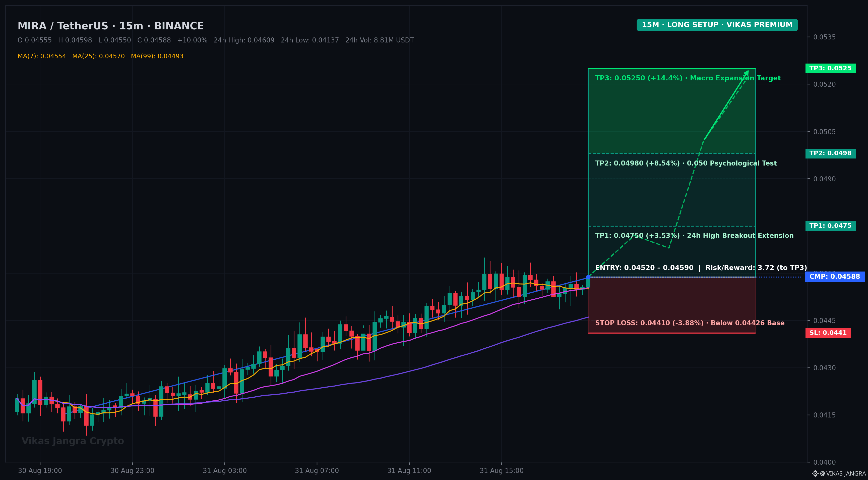The image size is (868, 480).
Task: Select the MA(99): 0.04493 indicator label
Action: click(157, 56)
